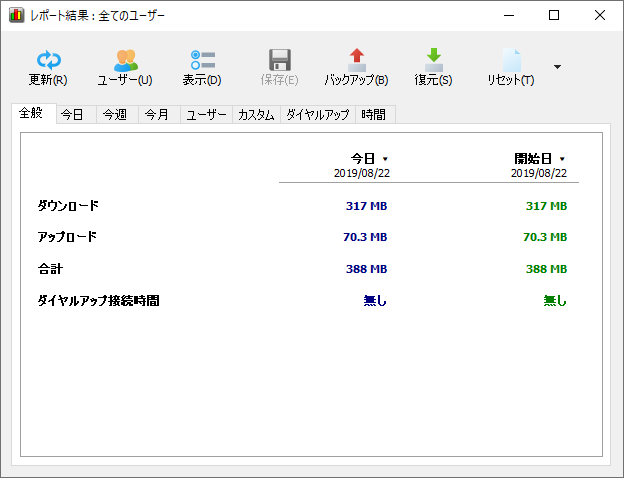Click the リセット(T) reset icon
This screenshot has width=624, height=478.
pyautogui.click(x=511, y=60)
